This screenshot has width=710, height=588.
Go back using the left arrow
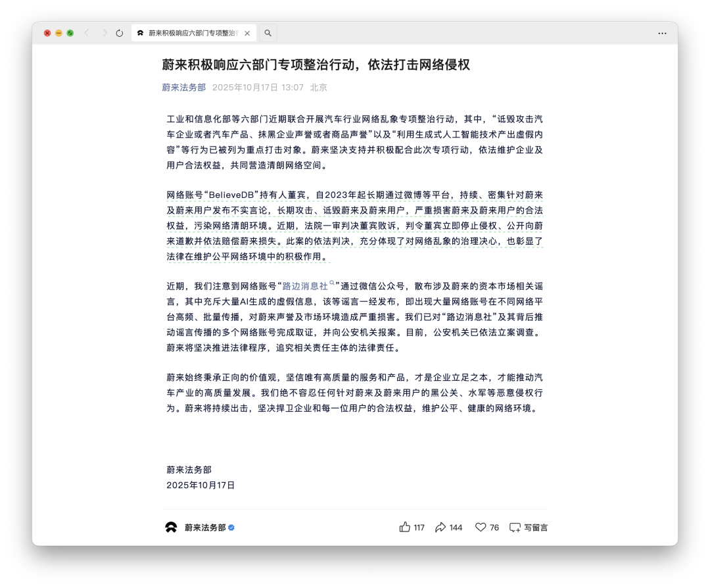click(87, 33)
